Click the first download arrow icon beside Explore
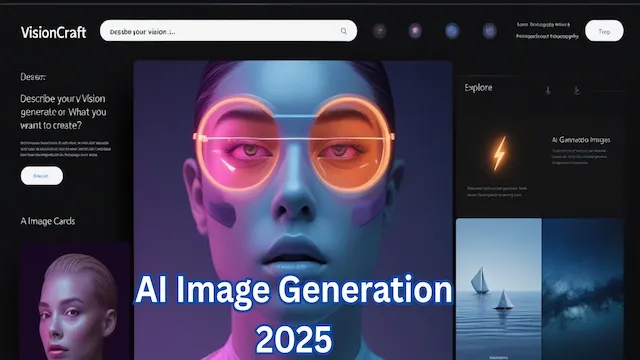Screen dimensions: 640x360 (548, 90)
